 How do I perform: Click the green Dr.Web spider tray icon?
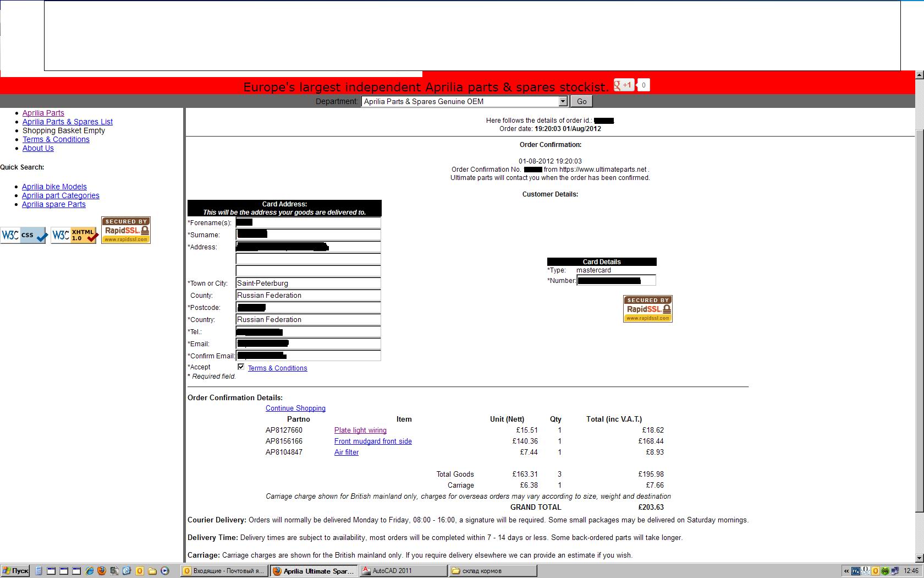(885, 571)
